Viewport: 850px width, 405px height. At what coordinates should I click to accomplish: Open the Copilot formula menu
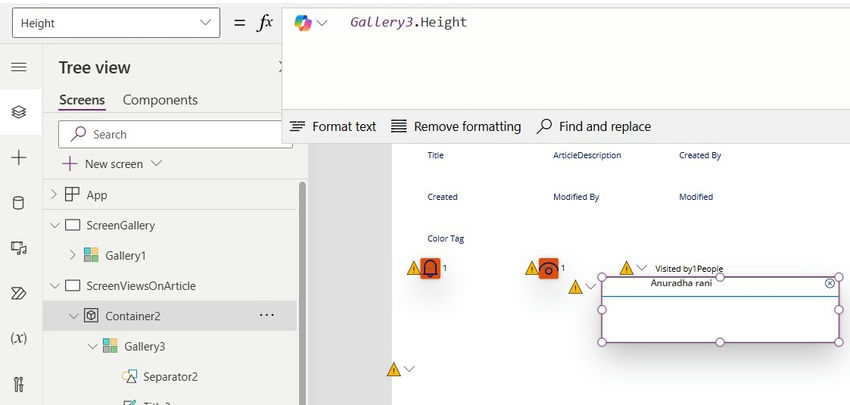click(303, 23)
